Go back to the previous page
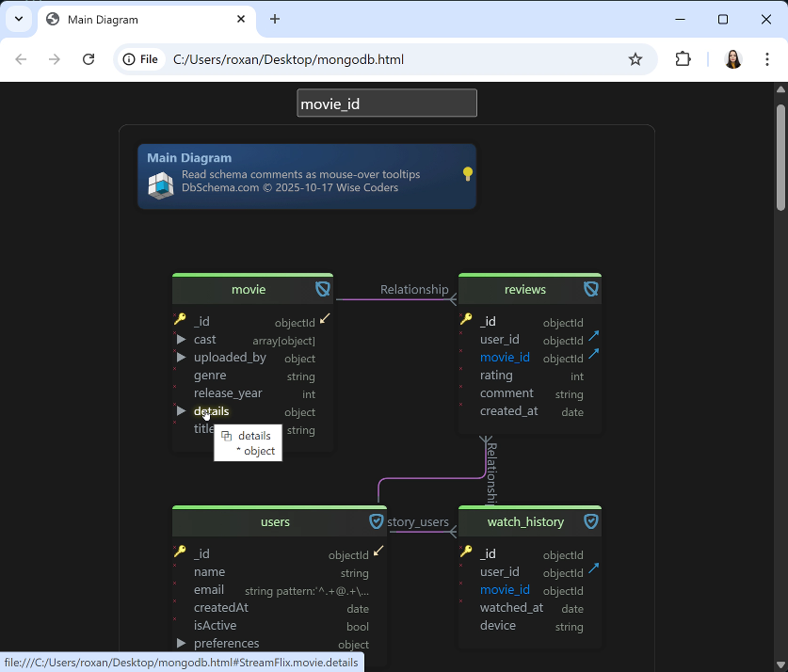Viewport: 788px width, 672px height. pyautogui.click(x=21, y=59)
